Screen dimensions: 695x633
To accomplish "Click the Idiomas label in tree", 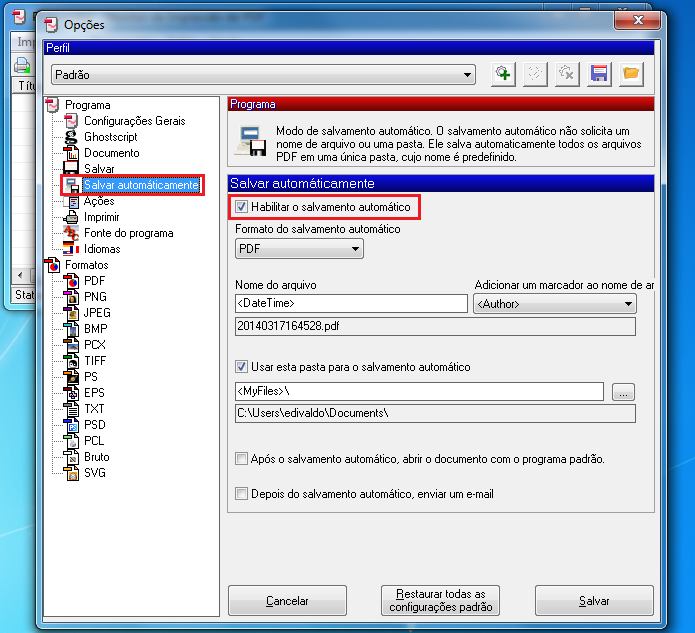I will coord(102,249).
